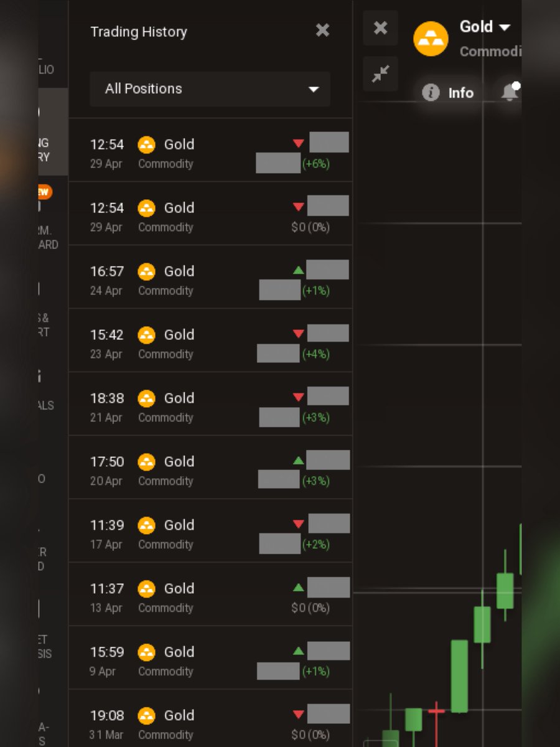Select the 16:57 24 Apr Gold trade
The height and width of the screenshot is (747, 560).
coord(210,277)
